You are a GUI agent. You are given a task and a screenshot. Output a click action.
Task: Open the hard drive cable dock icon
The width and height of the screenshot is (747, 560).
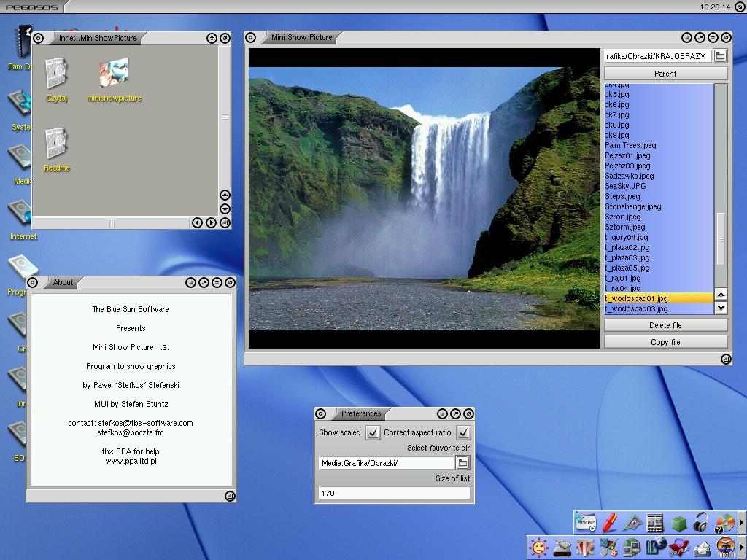pos(562,547)
